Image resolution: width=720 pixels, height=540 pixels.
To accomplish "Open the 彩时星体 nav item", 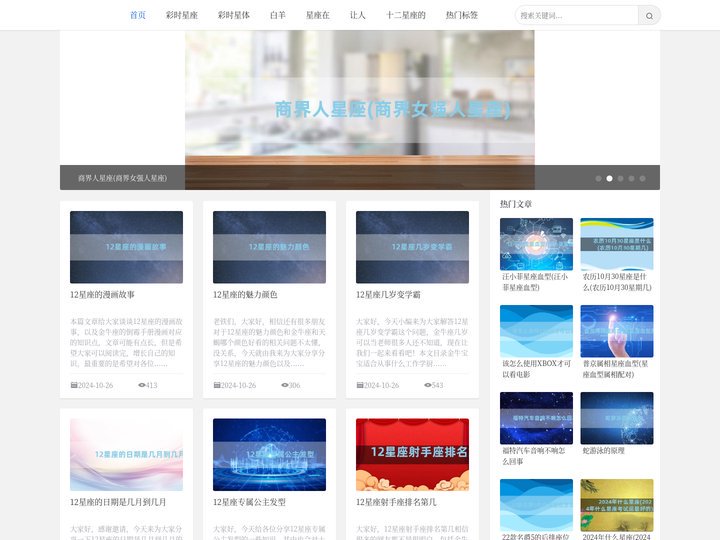I will click(234, 15).
